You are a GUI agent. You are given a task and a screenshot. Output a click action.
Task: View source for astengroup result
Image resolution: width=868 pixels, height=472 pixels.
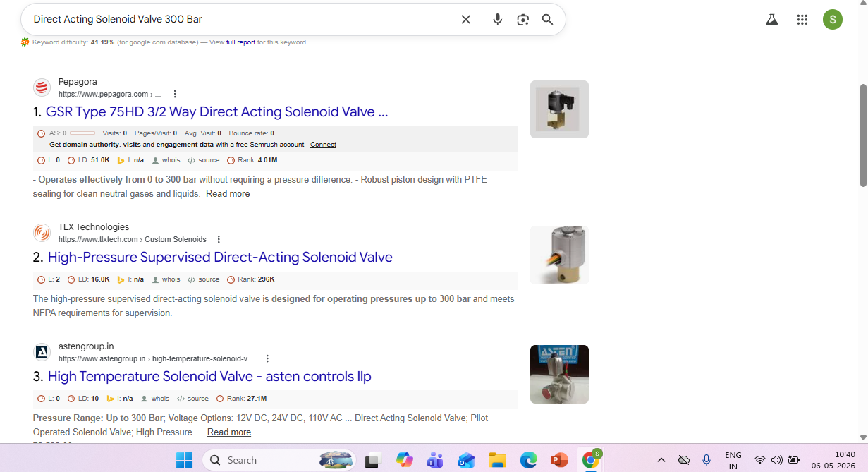pyautogui.click(x=192, y=399)
